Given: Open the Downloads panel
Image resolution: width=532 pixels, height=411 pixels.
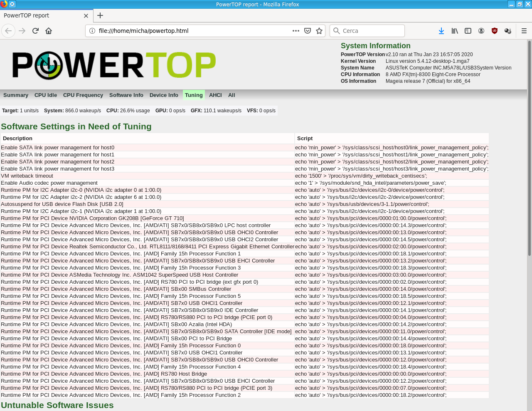Looking at the screenshot, I should tap(441, 31).
